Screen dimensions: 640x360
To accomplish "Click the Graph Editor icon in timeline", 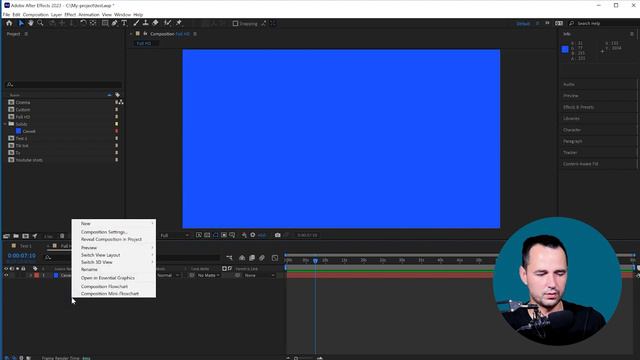I will point(275,258).
